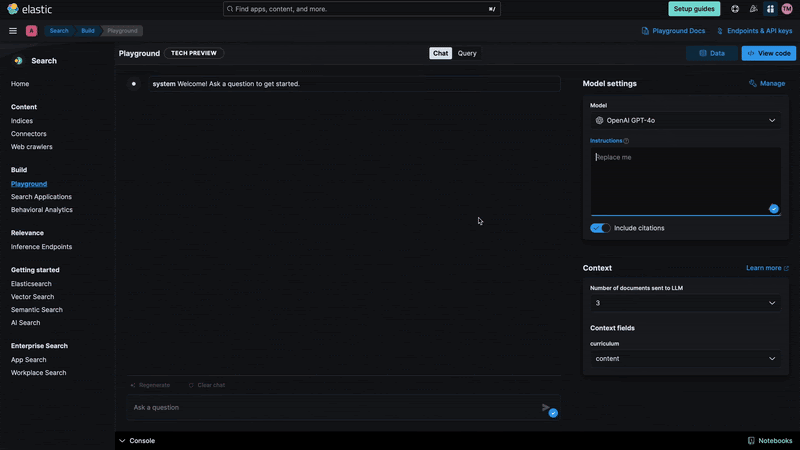Click the Clear chat icon button

pyautogui.click(x=191, y=385)
